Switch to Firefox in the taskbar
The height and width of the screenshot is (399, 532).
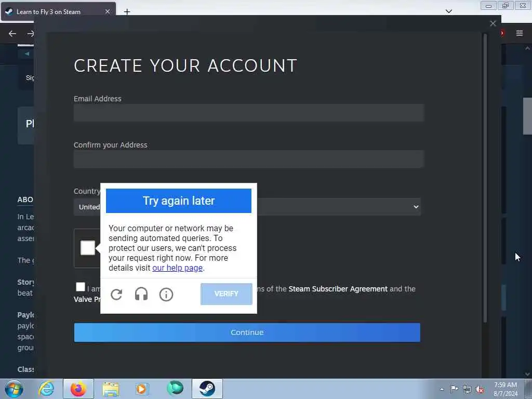[x=78, y=389]
